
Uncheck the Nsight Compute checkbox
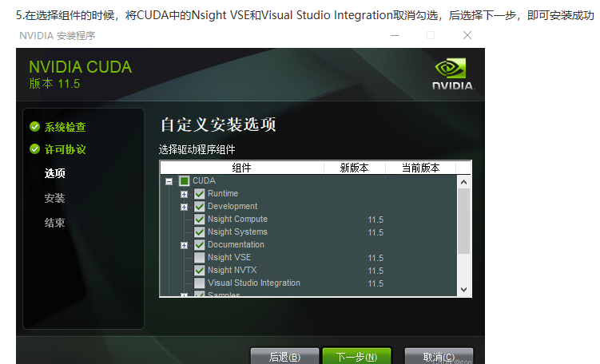[x=200, y=219]
